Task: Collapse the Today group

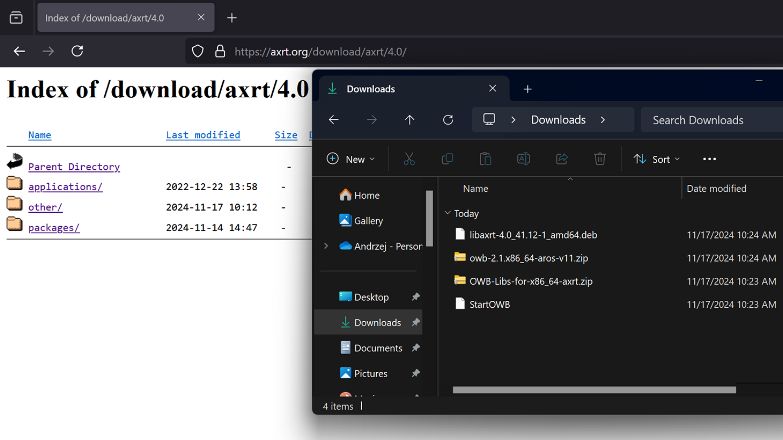Action: pyautogui.click(x=447, y=213)
